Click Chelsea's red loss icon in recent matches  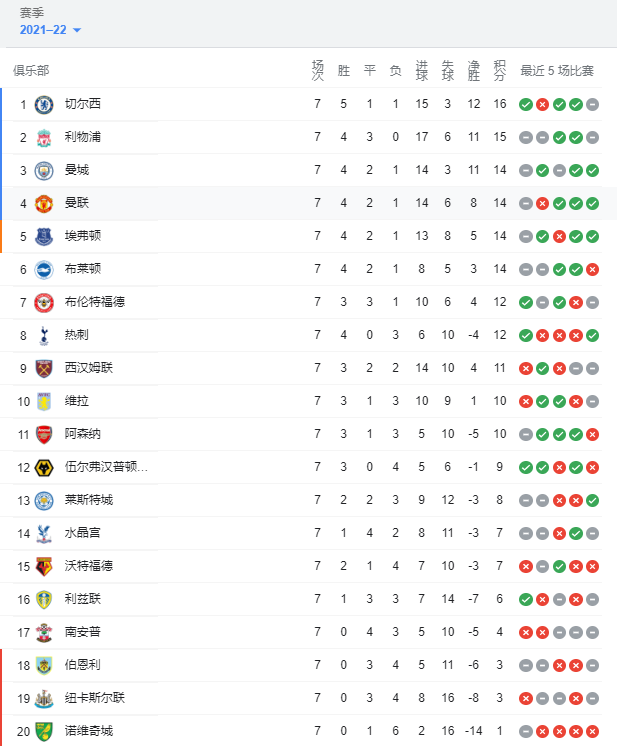coord(542,105)
